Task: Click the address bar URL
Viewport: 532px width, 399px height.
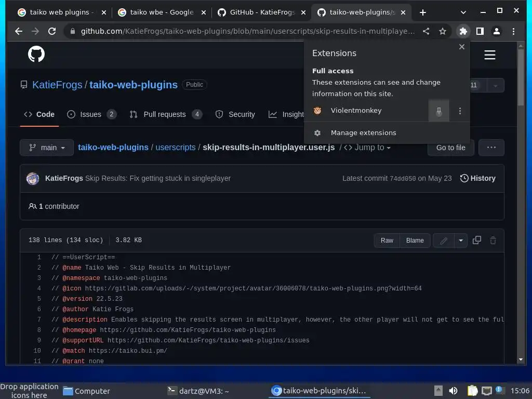Action: [248, 31]
